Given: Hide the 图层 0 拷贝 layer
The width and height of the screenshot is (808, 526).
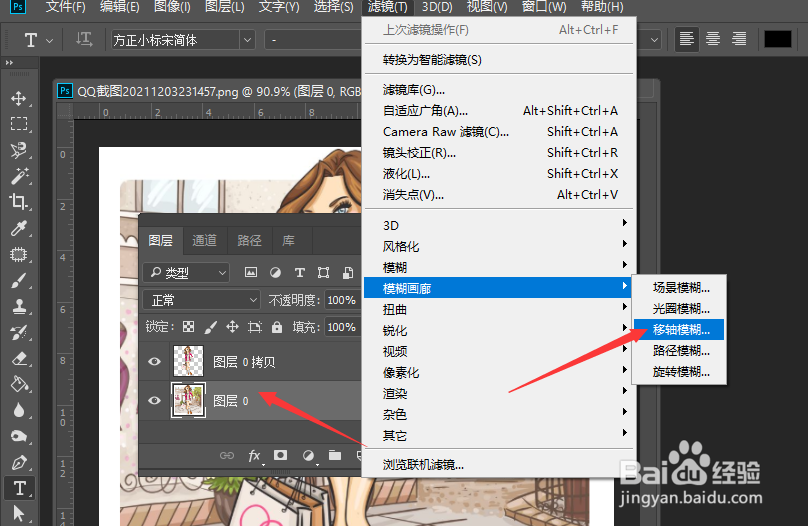Looking at the screenshot, I should [x=154, y=361].
